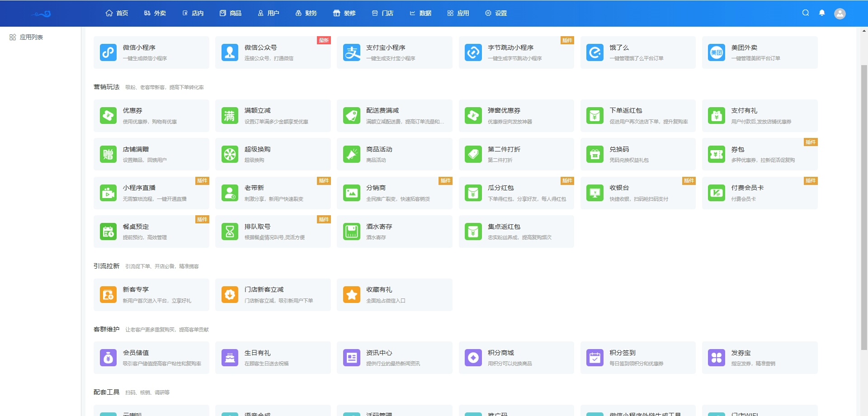This screenshot has width=868, height=416.
Task: Open the 财务 menu
Action: click(x=306, y=13)
